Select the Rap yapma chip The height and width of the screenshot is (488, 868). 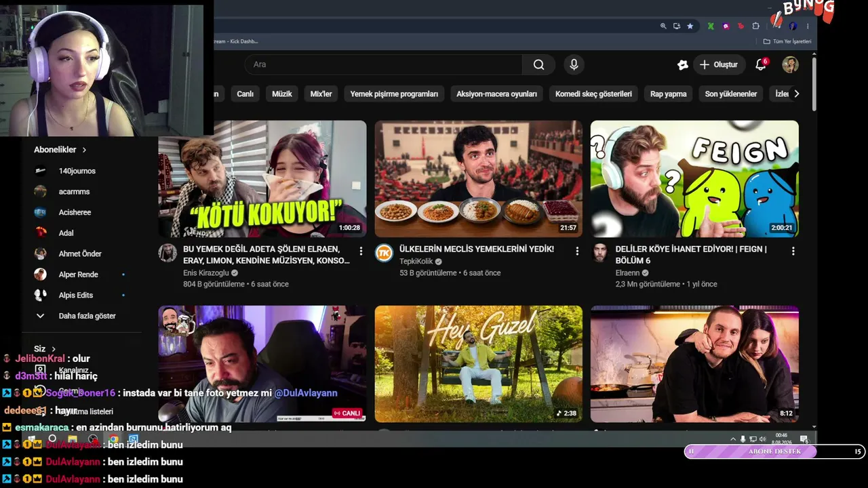coord(669,94)
